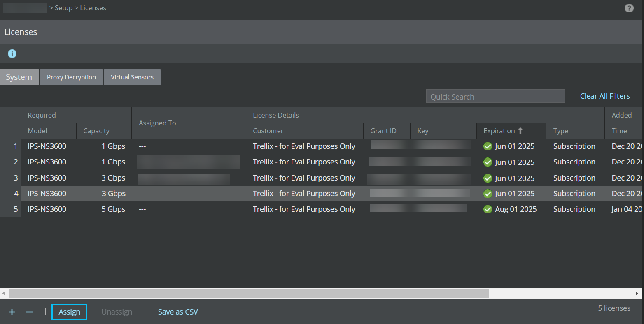Click Setup in the breadcrumb path
This screenshot has height=324, width=644.
coord(63,8)
